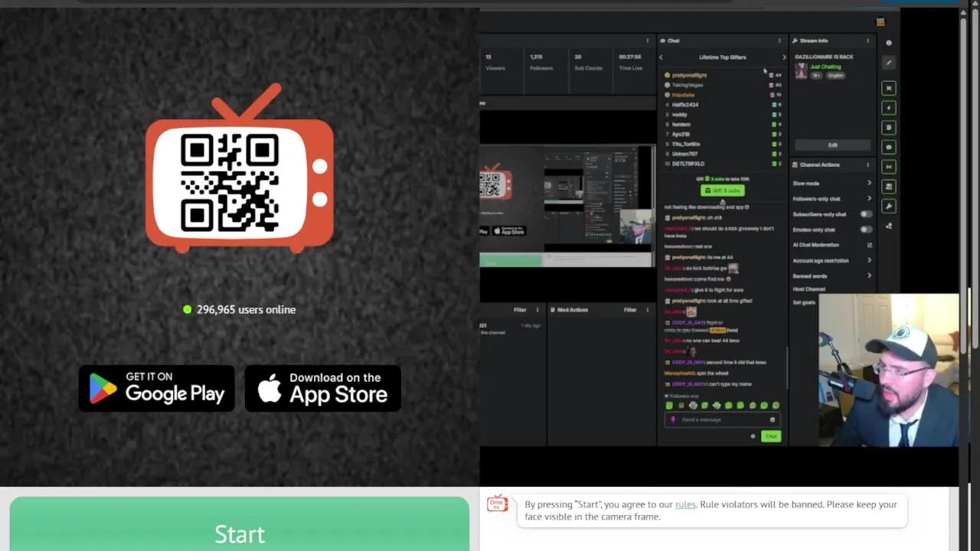Click the Time Live stat

630,62
